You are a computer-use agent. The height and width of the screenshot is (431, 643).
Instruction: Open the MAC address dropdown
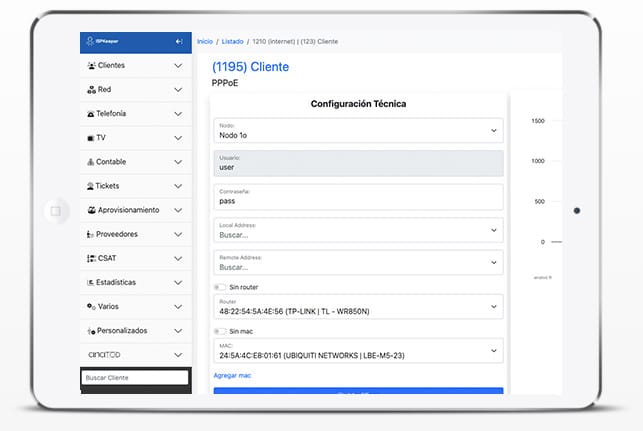(x=358, y=351)
